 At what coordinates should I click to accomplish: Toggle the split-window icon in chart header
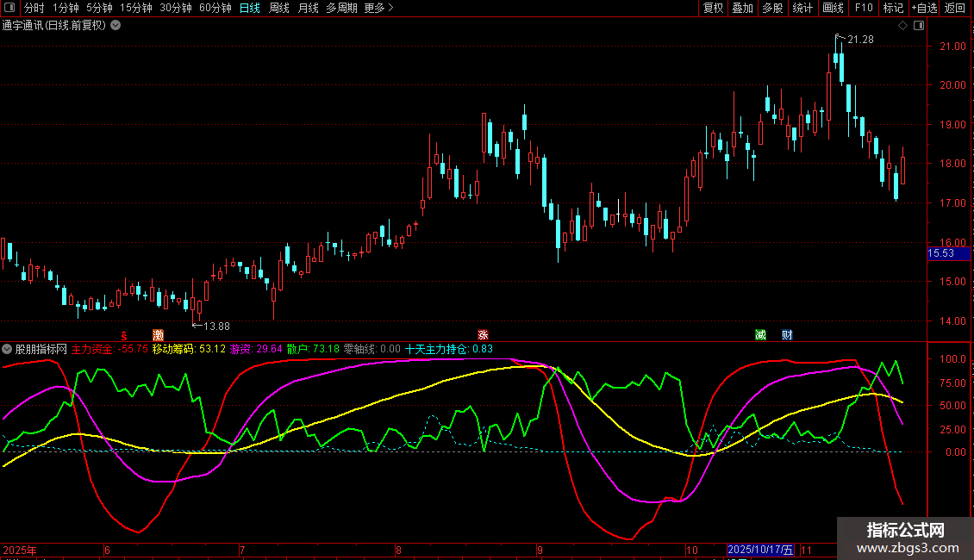pos(919,26)
